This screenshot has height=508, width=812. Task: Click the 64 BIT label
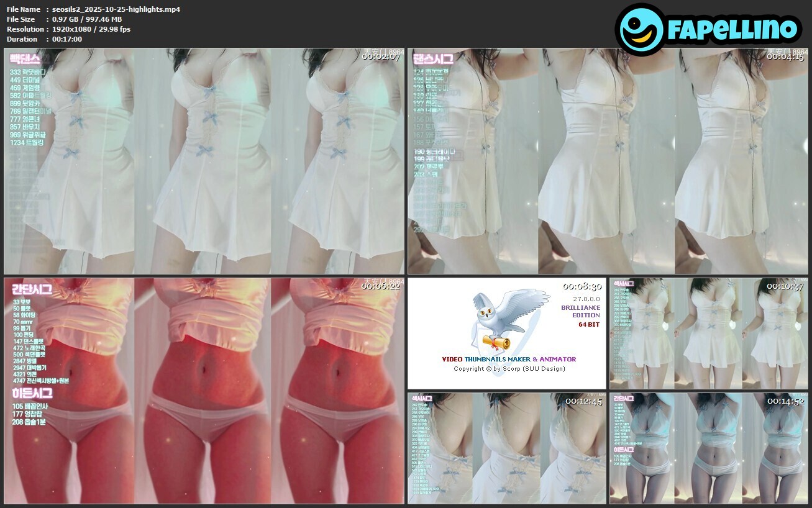(x=588, y=324)
